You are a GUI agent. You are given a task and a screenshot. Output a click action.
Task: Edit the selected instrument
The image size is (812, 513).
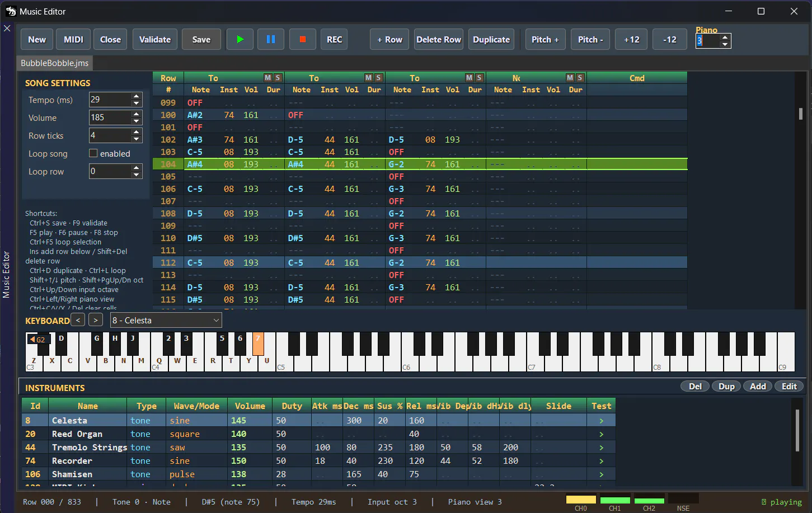789,387
